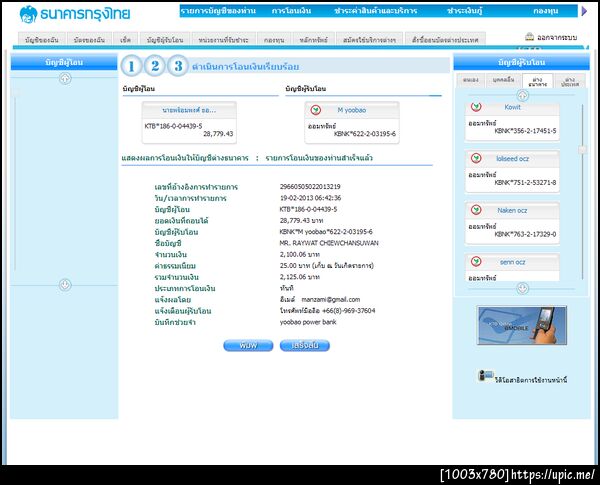Viewport: 600px width, 485px height.
Task: Click account number KBNK*763-2-17329-0
Action: [x=525, y=234]
